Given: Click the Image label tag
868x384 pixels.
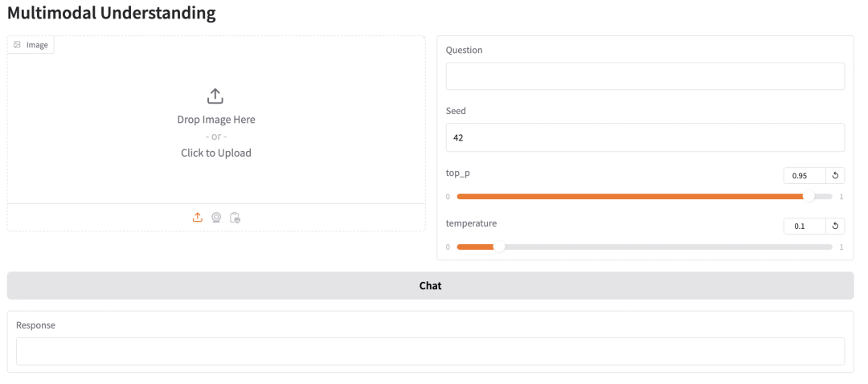Looking at the screenshot, I should coord(31,45).
